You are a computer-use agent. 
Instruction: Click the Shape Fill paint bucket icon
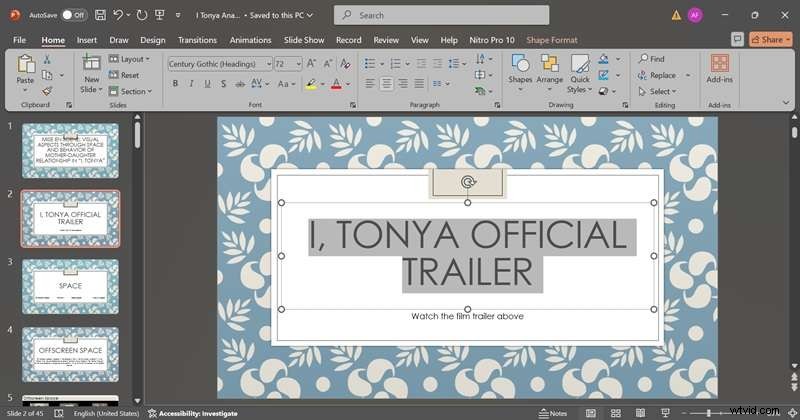click(x=604, y=59)
